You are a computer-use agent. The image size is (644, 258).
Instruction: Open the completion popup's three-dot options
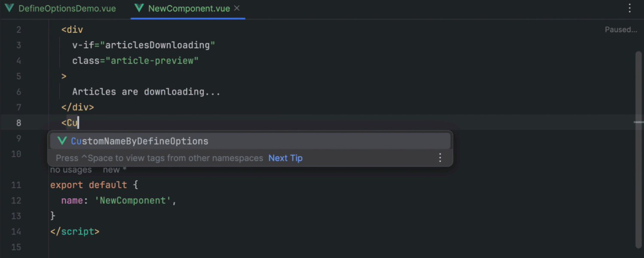[x=440, y=158]
